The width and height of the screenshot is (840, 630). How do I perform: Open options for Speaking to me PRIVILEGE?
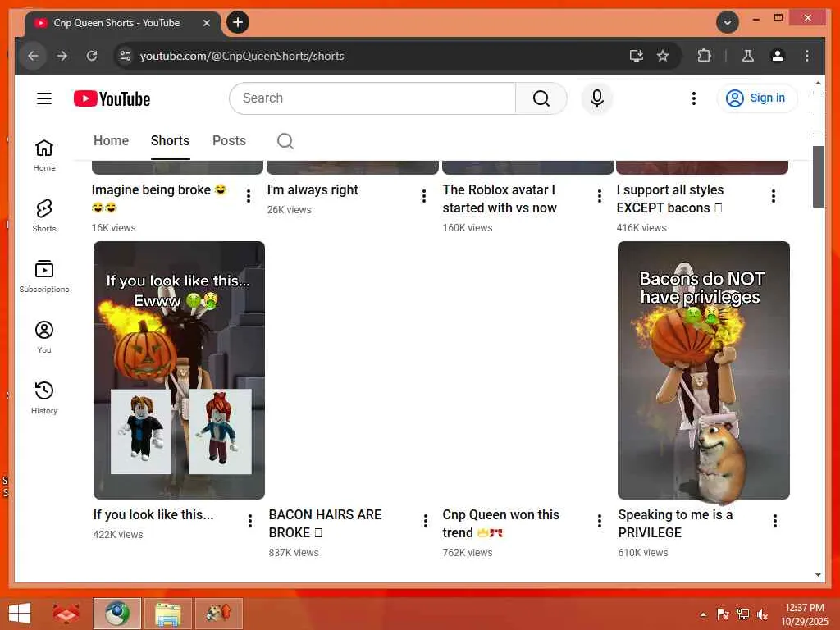(x=774, y=521)
